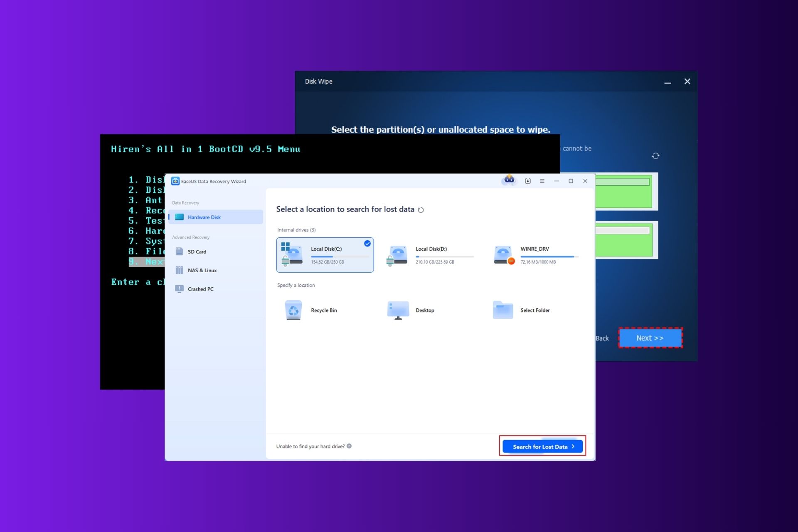Screen dimensions: 798x532
Task: Click the download/updates icon in title bar
Action: (x=527, y=181)
